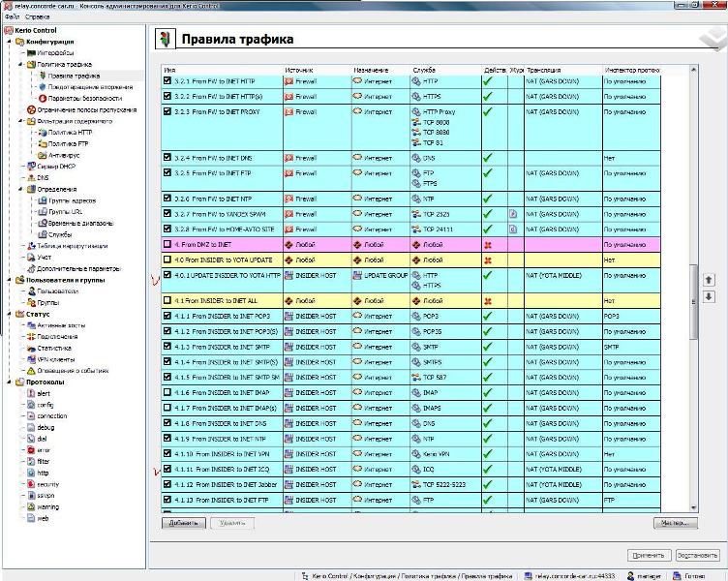Enable 4.1.6 From INSIDER to INET IMAP checkbox
The width and height of the screenshot is (728, 581).
pyautogui.click(x=167, y=392)
